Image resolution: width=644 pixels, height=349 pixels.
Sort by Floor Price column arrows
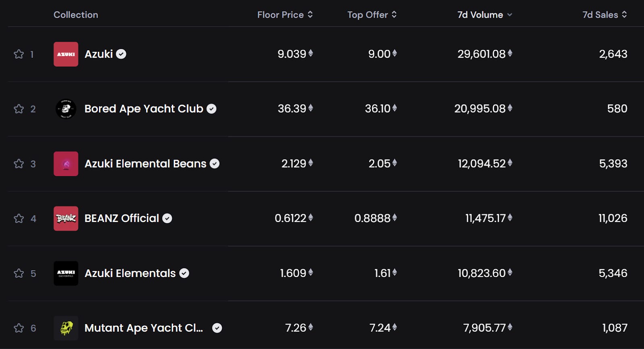click(x=310, y=14)
